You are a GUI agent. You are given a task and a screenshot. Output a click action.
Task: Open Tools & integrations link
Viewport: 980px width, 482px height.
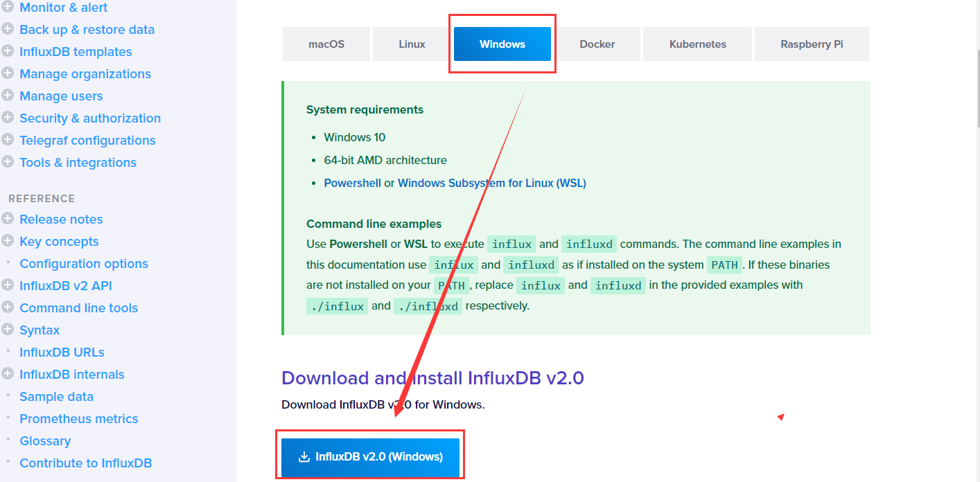[78, 163]
